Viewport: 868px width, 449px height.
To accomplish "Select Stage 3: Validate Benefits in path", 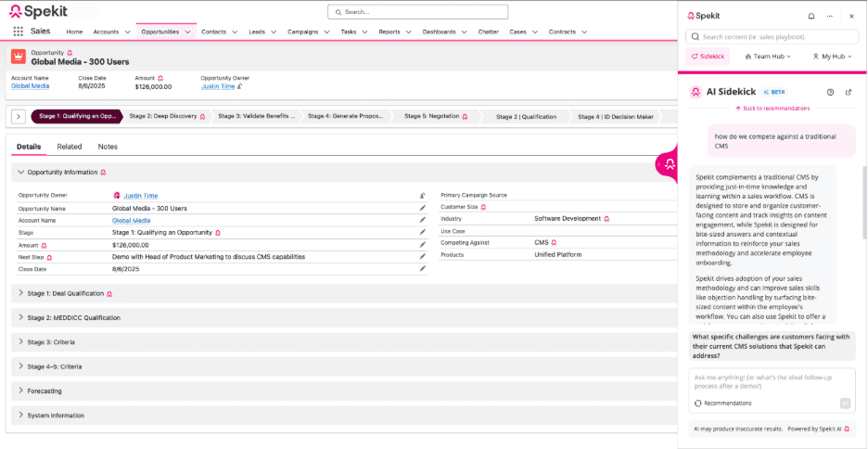I will (256, 116).
